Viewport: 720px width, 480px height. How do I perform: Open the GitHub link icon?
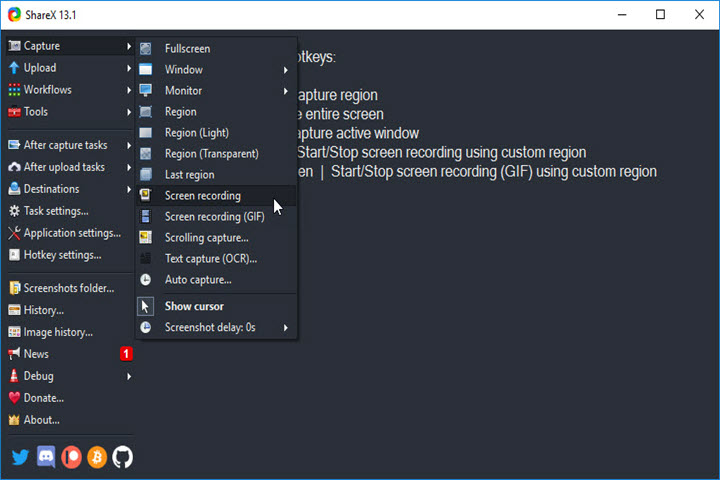tap(123, 457)
